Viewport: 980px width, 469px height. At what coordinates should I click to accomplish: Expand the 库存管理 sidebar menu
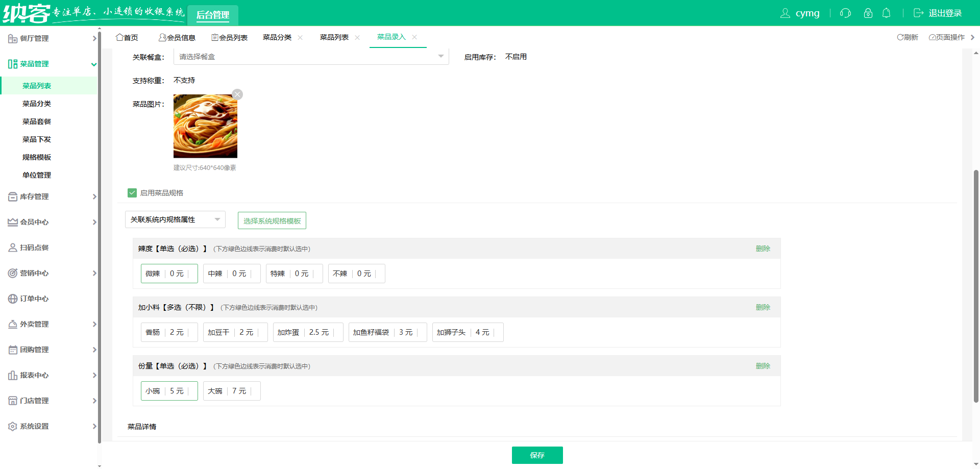51,196
